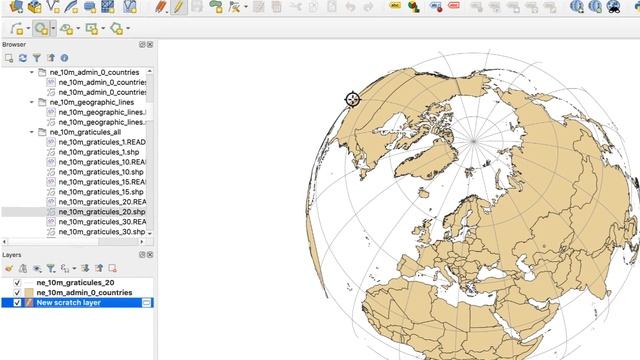Click memory layer indicator on New scratch layer
The image size is (640, 360).
[146, 302]
